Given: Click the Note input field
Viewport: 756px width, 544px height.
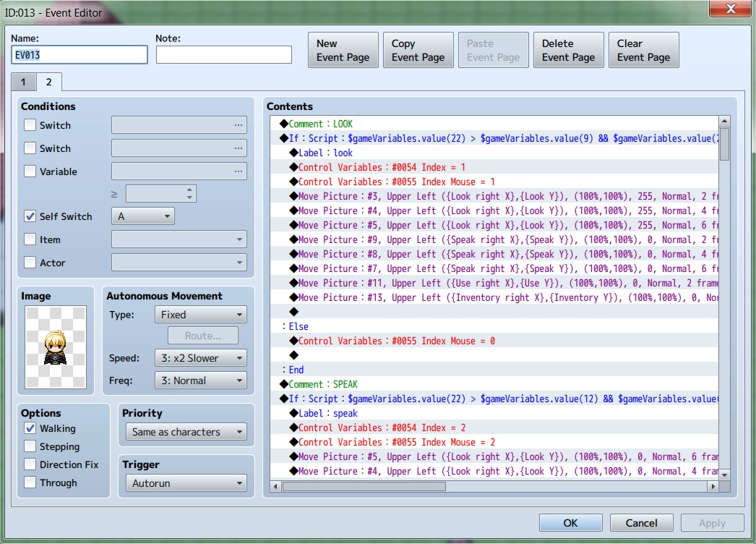Looking at the screenshot, I should 224,55.
